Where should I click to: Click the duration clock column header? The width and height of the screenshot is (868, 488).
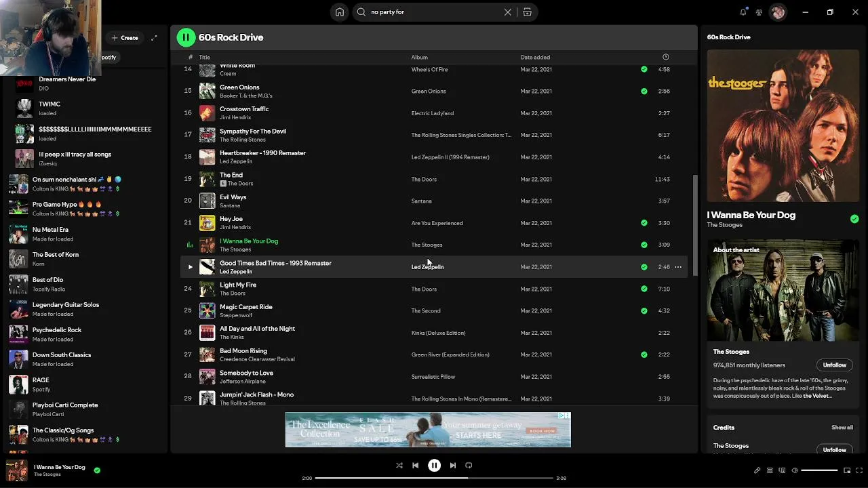(x=665, y=57)
